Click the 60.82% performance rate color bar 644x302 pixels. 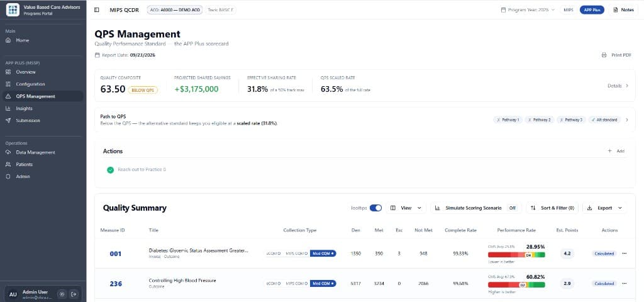coord(516,284)
